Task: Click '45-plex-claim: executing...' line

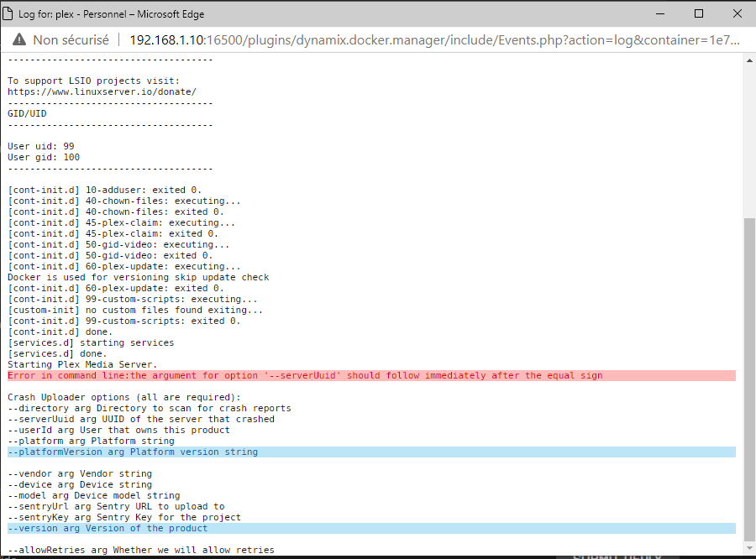Action: coord(121,222)
